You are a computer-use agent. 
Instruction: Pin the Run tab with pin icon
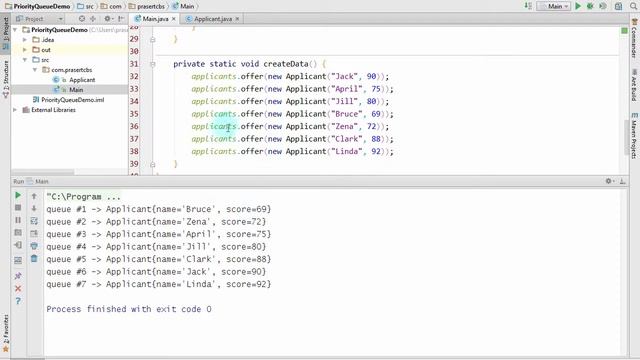[x=18, y=276]
